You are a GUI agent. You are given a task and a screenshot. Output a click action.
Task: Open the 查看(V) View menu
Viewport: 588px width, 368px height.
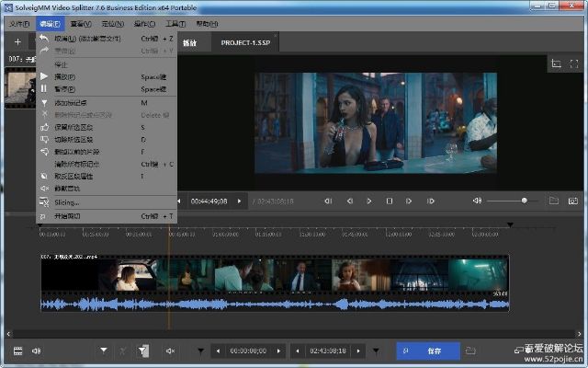pos(81,24)
